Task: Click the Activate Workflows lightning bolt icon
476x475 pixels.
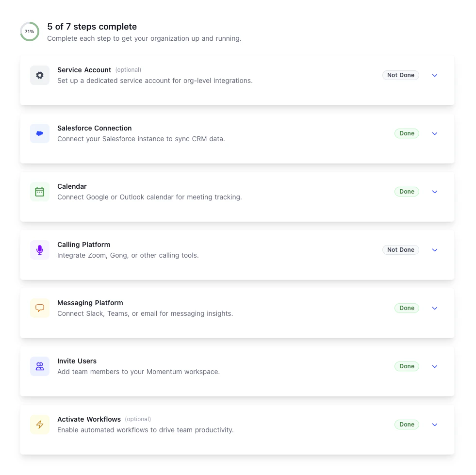Action: pyautogui.click(x=40, y=424)
